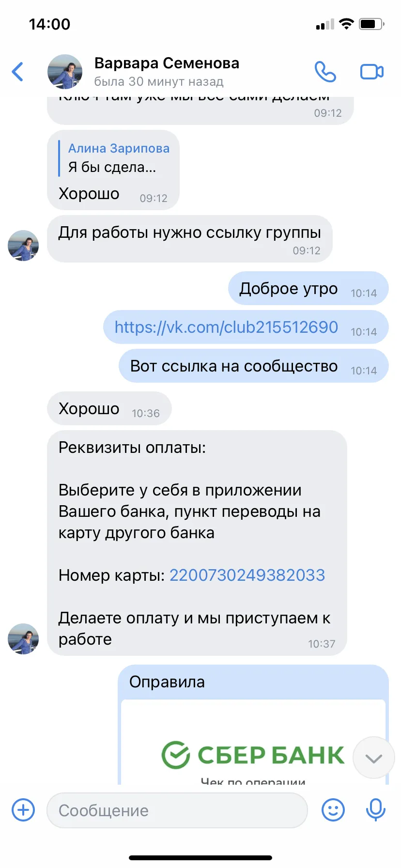Tap the 'Оправила' message caption
This screenshot has height=868, width=401.
[167, 682]
